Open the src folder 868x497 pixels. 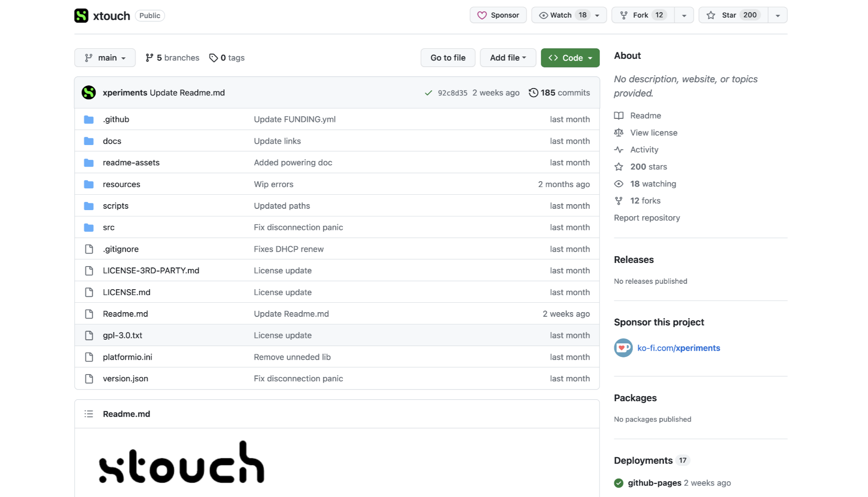pos(108,227)
